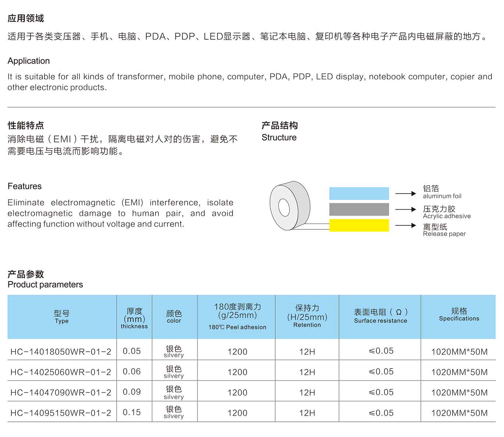Image resolution: width=504 pixels, height=437 pixels.
Task: Click the tape roll illustration
Action: click(290, 205)
